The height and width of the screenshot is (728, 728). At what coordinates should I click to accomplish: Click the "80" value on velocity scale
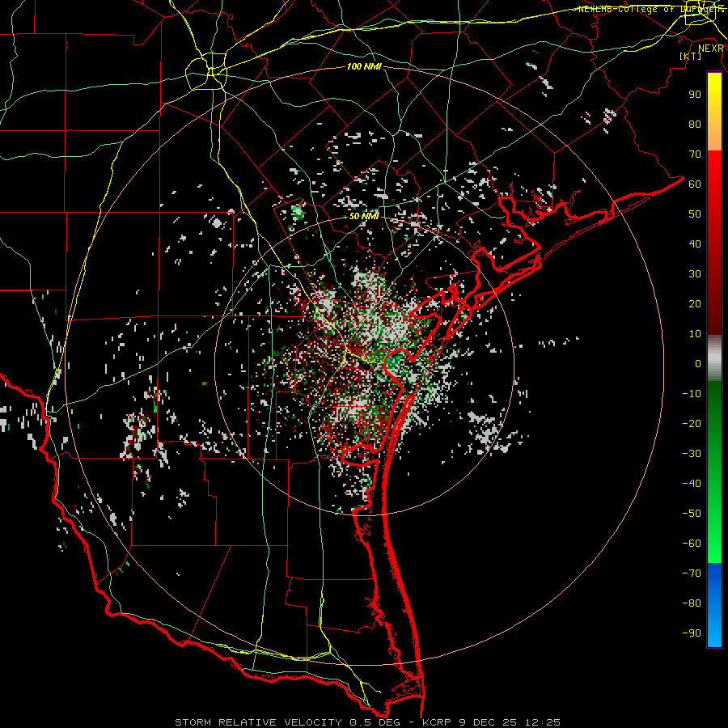tap(695, 124)
